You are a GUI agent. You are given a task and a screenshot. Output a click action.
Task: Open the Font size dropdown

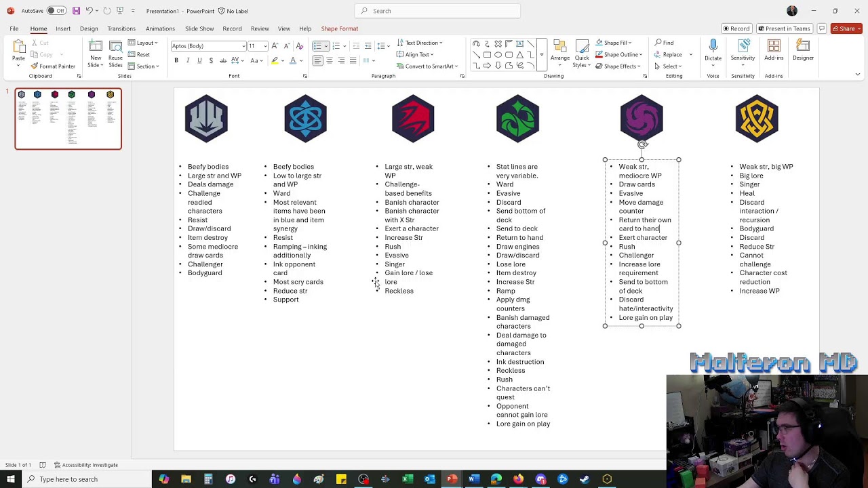(x=265, y=46)
